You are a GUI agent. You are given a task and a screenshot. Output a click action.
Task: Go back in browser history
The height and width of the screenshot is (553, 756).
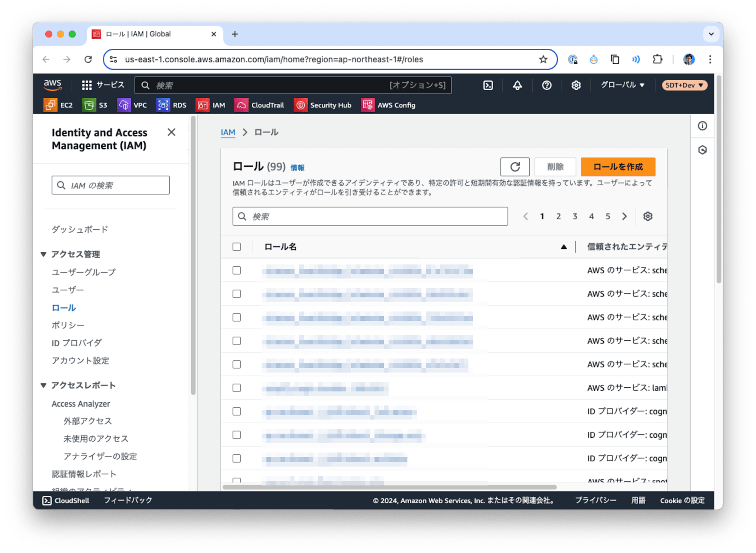(46, 59)
